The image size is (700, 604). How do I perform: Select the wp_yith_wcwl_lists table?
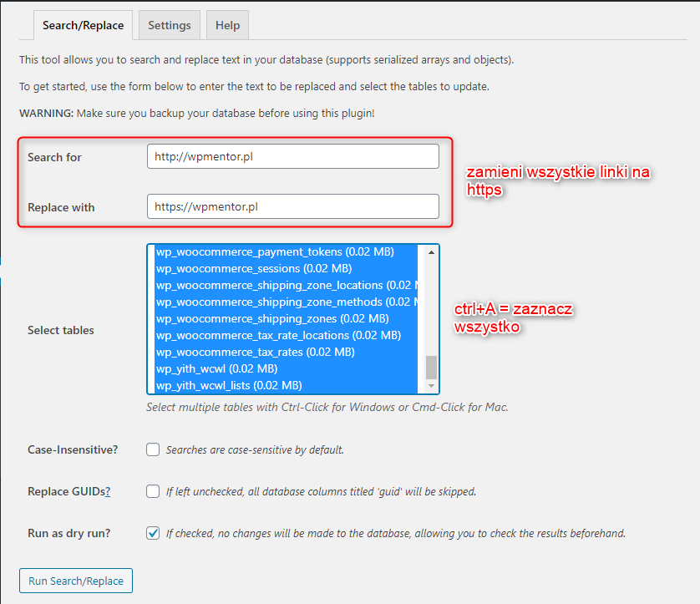click(x=229, y=385)
